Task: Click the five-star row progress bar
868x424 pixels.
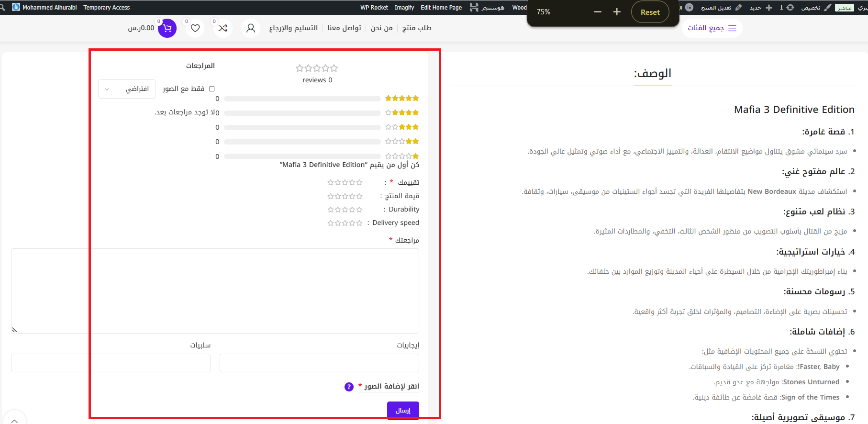Action: 302,99
